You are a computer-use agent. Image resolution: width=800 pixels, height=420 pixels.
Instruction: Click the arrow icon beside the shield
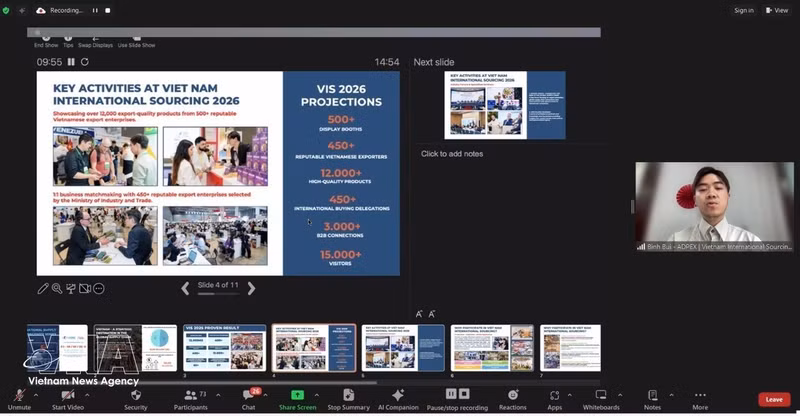pos(22,10)
